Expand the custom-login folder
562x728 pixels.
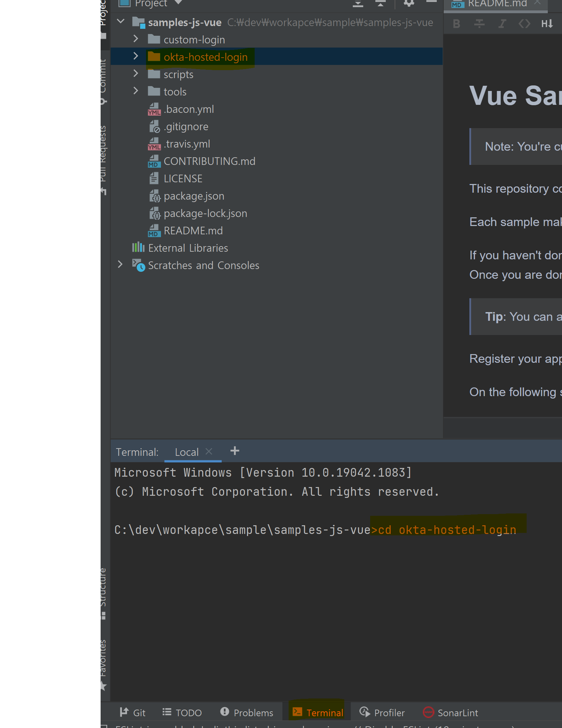[x=136, y=39]
